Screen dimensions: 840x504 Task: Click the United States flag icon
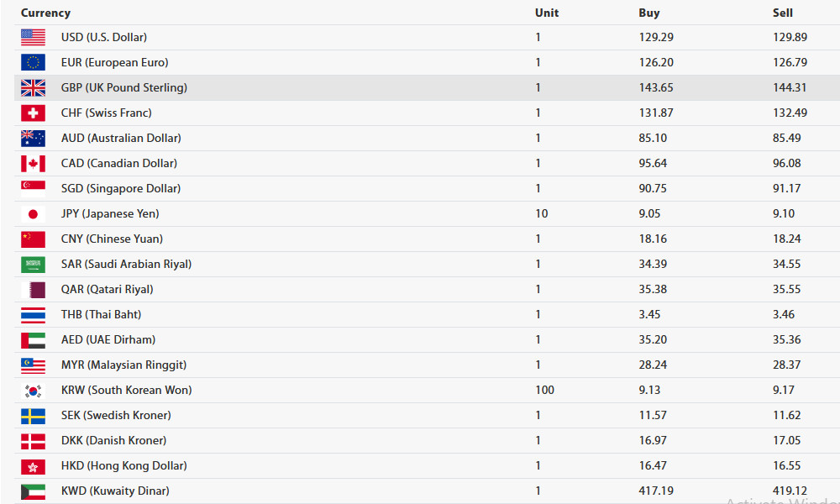(x=33, y=38)
